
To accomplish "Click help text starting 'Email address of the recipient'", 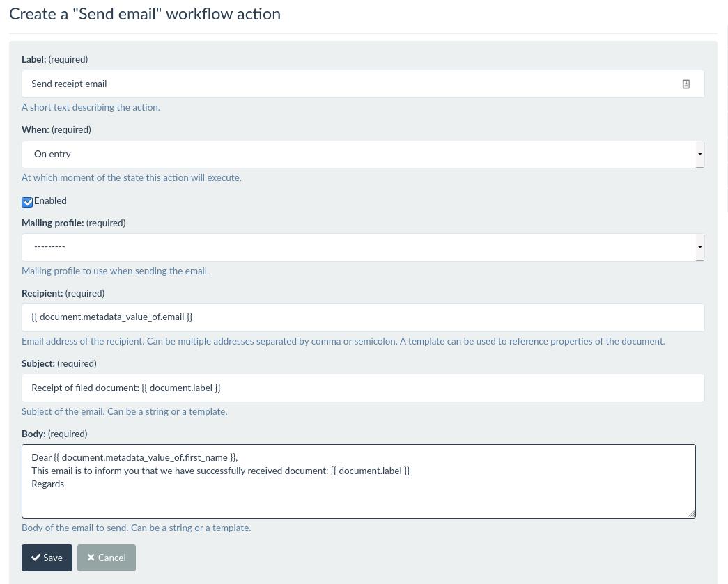I will pyautogui.click(x=343, y=341).
